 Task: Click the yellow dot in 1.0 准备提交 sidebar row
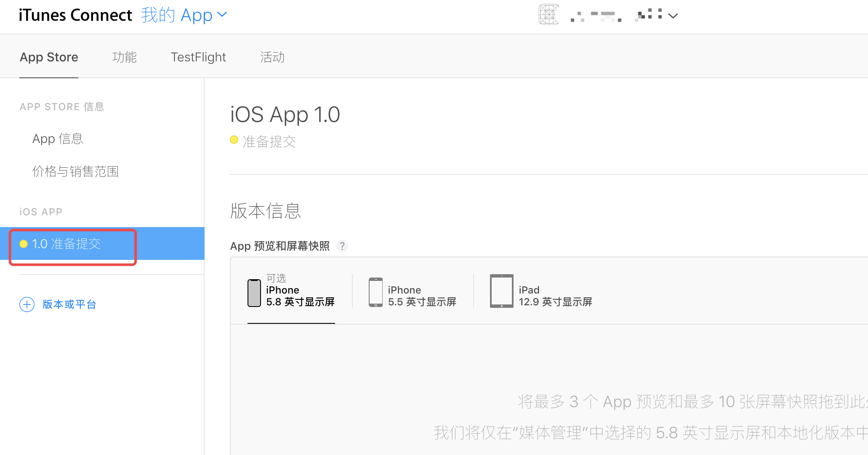click(24, 244)
